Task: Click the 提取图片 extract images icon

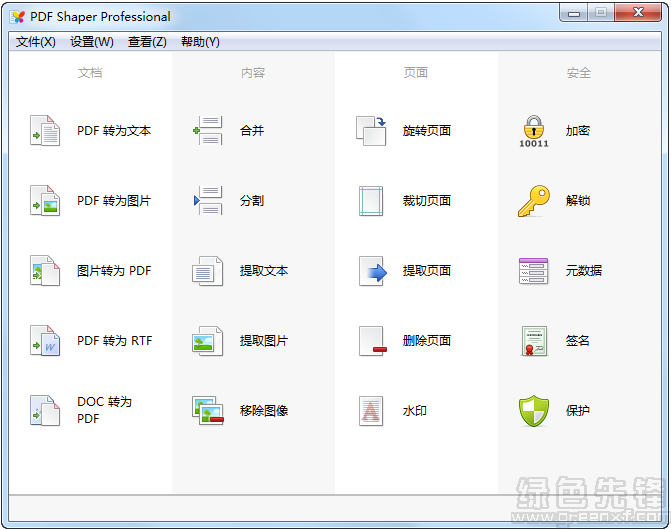Action: [208, 341]
